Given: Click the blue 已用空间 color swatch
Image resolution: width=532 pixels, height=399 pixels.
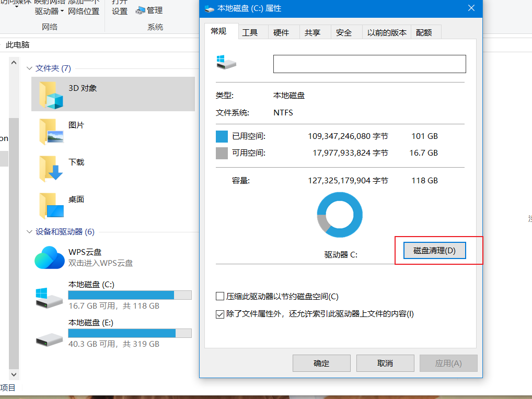Looking at the screenshot, I should coord(222,137).
